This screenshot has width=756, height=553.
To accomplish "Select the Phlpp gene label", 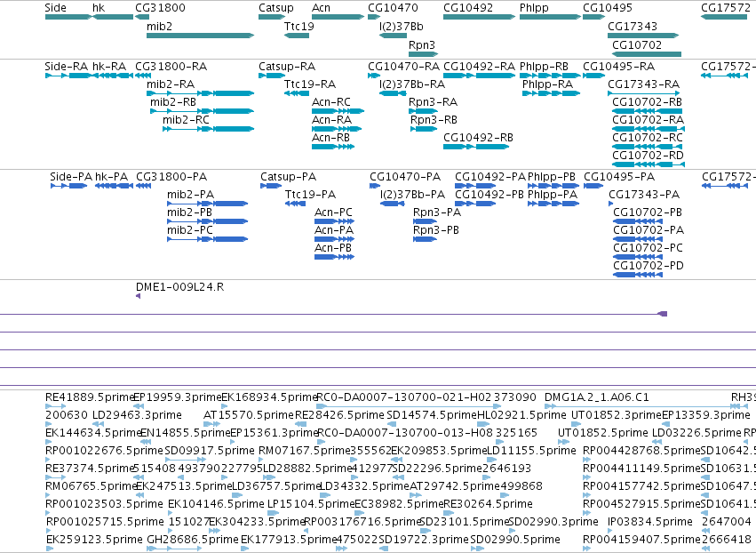I will click(534, 8).
